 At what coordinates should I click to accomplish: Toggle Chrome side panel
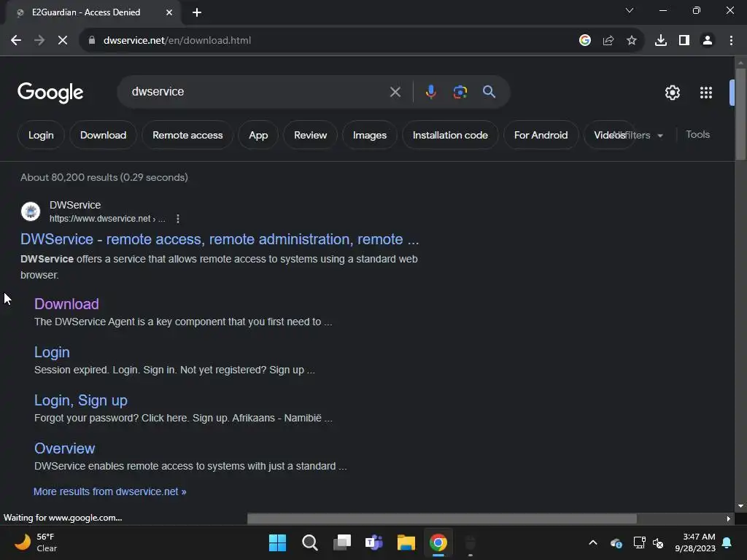click(684, 41)
